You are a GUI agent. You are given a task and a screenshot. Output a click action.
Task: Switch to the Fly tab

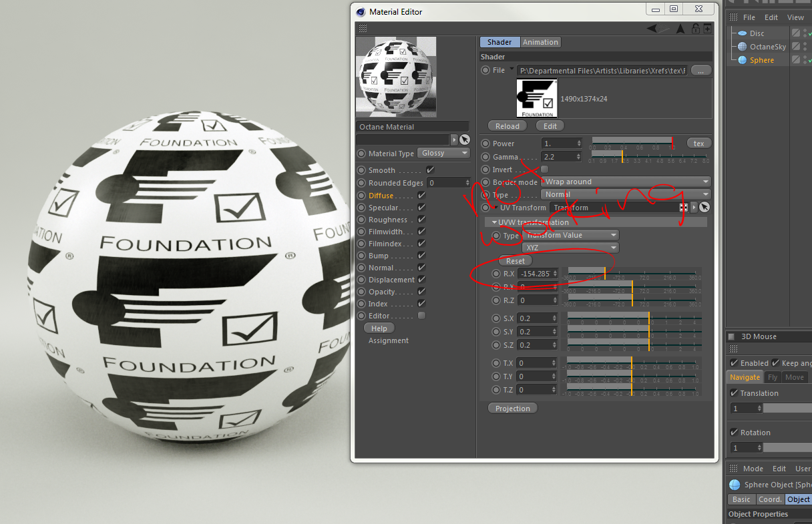click(x=772, y=377)
